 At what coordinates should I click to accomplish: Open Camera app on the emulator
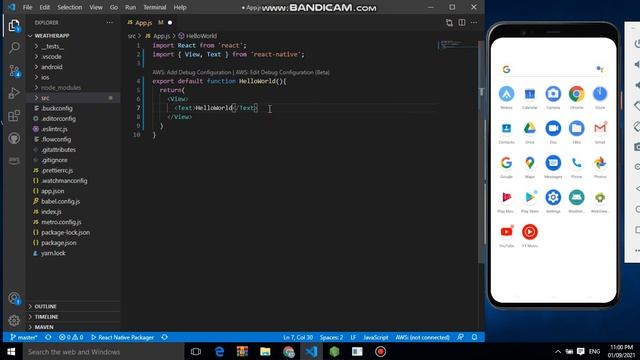click(553, 94)
